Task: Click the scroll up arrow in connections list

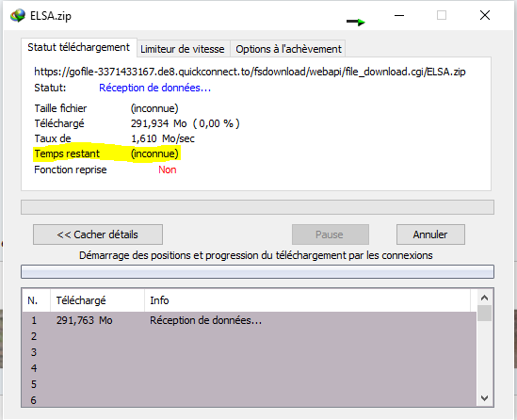Action: pos(484,298)
